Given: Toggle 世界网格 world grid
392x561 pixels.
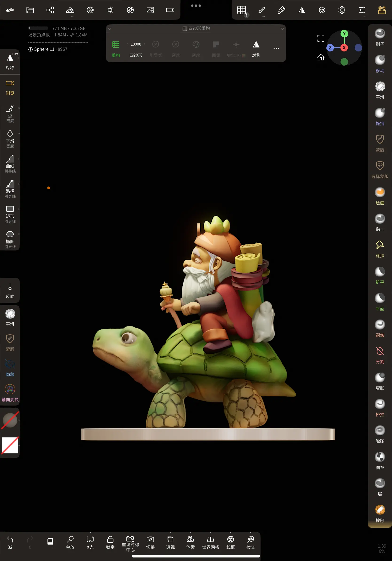Looking at the screenshot, I should point(210,543).
